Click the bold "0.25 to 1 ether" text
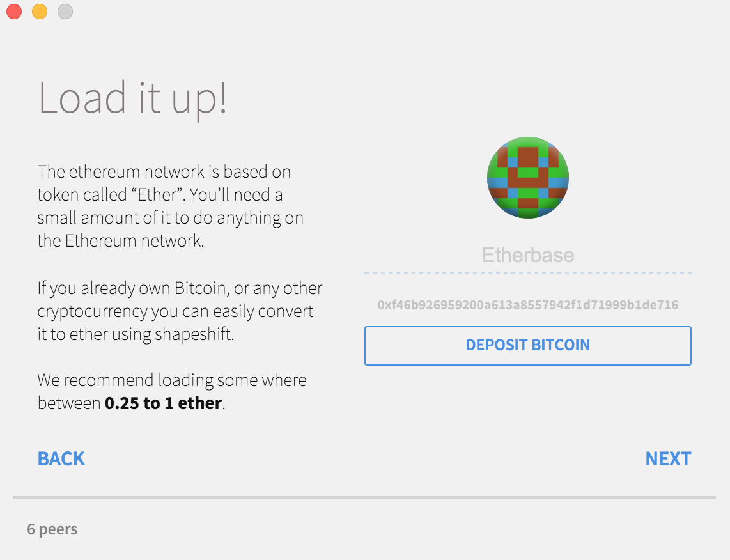 click(x=164, y=403)
